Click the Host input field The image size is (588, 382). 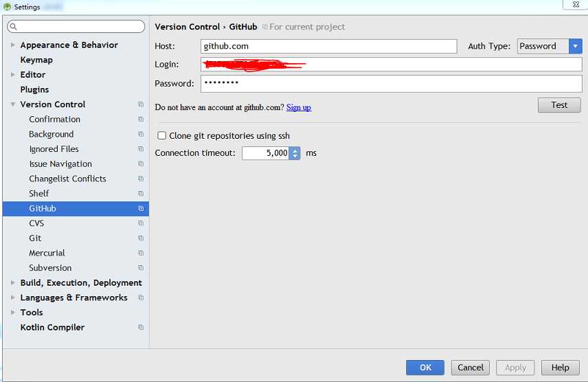(x=329, y=46)
